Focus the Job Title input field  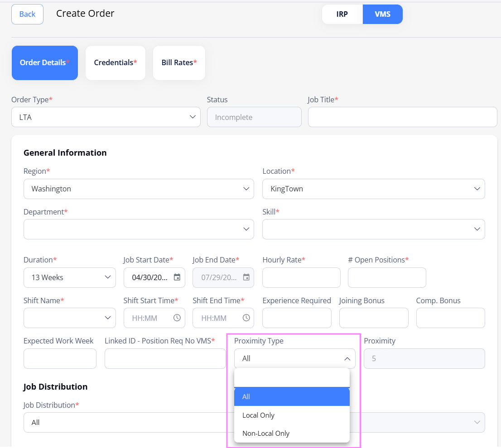click(x=402, y=117)
